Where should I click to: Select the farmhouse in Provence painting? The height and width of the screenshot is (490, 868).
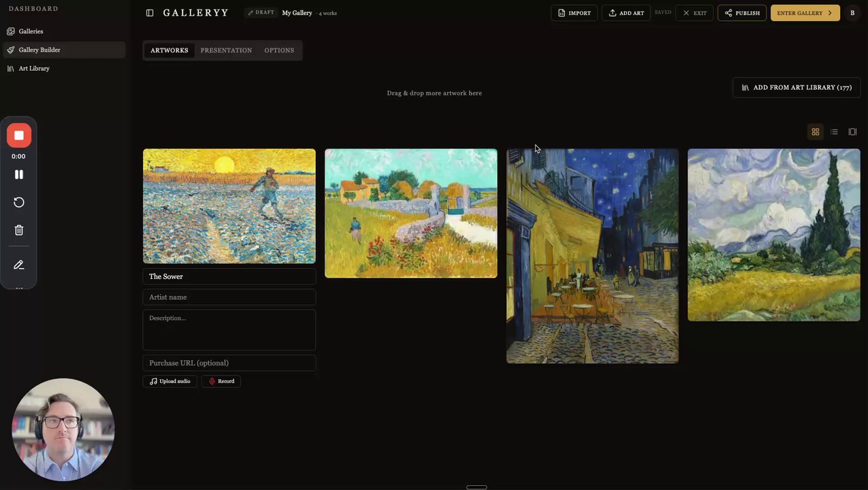(411, 213)
